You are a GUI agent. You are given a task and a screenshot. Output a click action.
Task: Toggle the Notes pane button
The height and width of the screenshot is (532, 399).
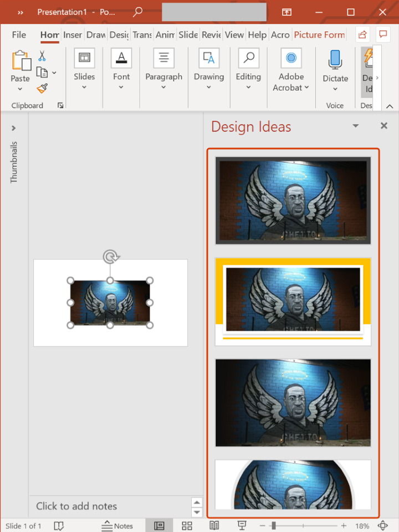point(117,526)
